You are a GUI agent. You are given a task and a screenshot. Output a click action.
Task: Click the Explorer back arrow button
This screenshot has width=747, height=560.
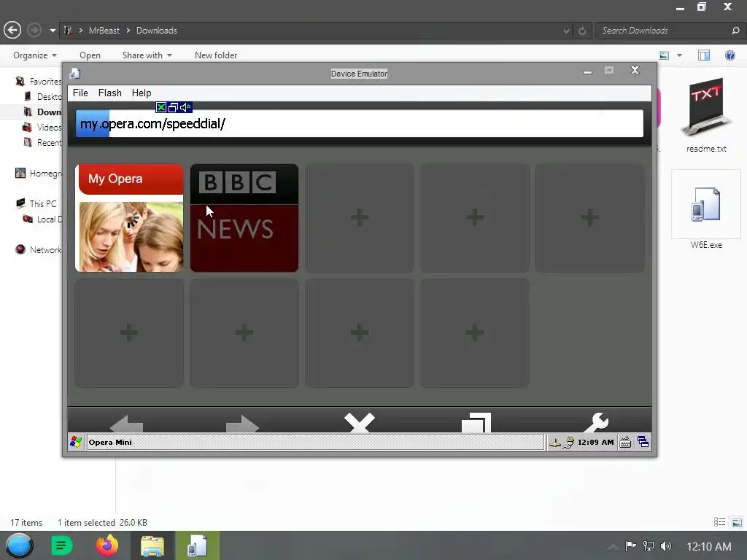[x=12, y=31]
